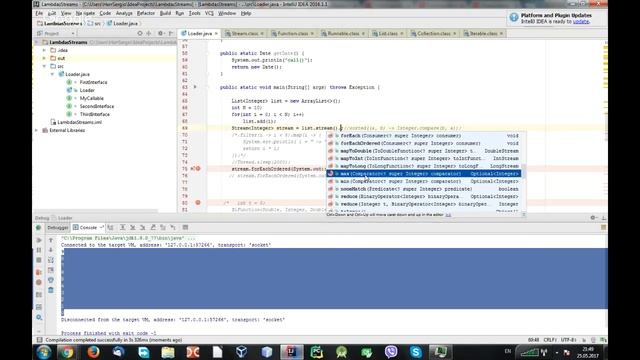Select FirstInterface in the project tree

pos(93,82)
